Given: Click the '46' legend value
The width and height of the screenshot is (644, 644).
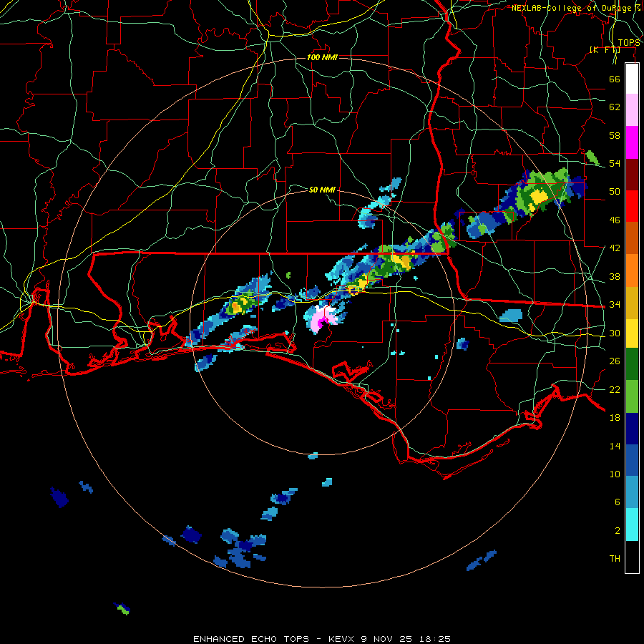Looking at the screenshot, I should click(x=615, y=220).
